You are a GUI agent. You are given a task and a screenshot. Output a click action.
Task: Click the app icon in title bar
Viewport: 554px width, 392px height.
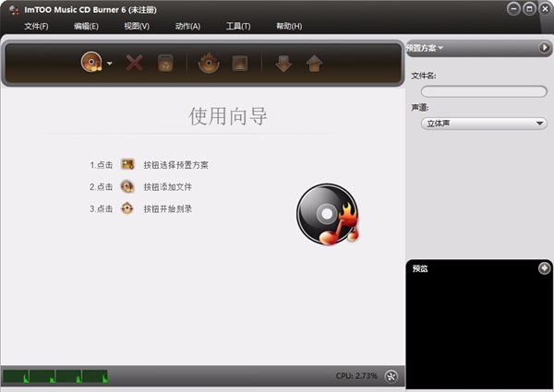tap(14, 10)
